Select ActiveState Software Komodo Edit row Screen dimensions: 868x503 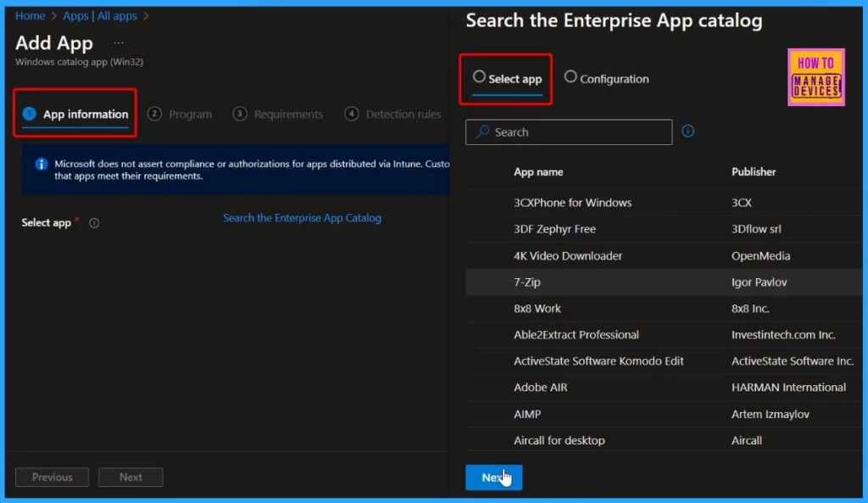(x=664, y=360)
